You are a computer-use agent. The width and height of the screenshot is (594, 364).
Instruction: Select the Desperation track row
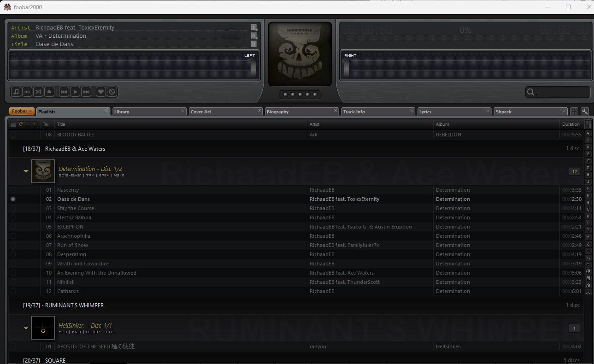point(296,254)
